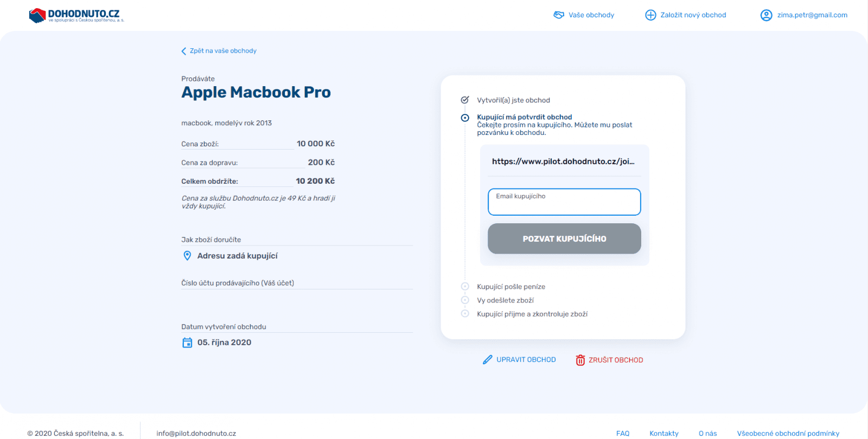Click the red trash bin icon

pos(580,360)
